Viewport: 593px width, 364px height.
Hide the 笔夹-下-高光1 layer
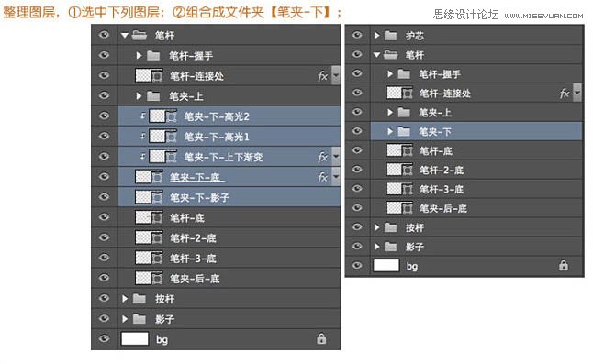(104, 136)
